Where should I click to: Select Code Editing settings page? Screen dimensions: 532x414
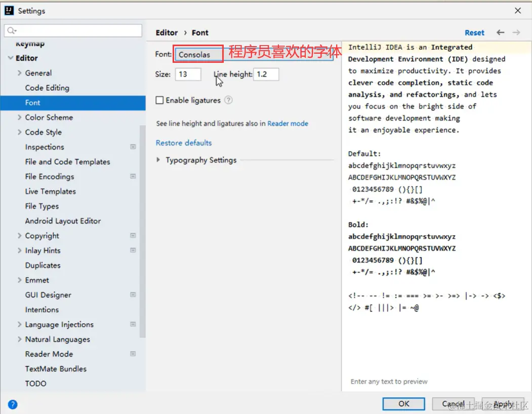tap(47, 88)
